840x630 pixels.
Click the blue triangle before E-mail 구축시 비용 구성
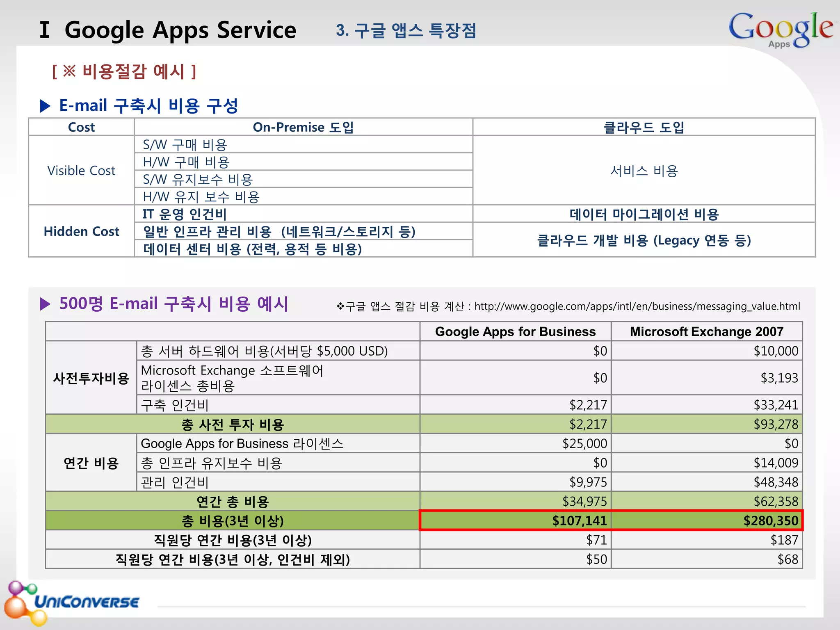coord(45,106)
